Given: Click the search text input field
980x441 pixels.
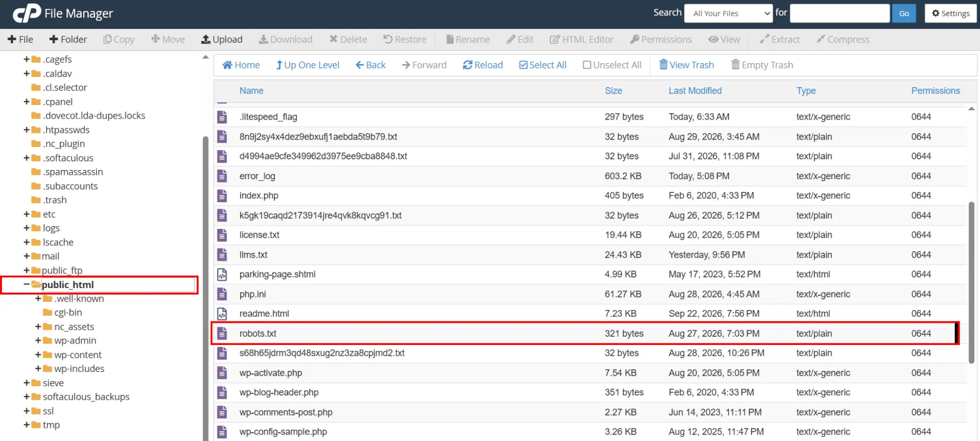Looking at the screenshot, I should [x=840, y=13].
